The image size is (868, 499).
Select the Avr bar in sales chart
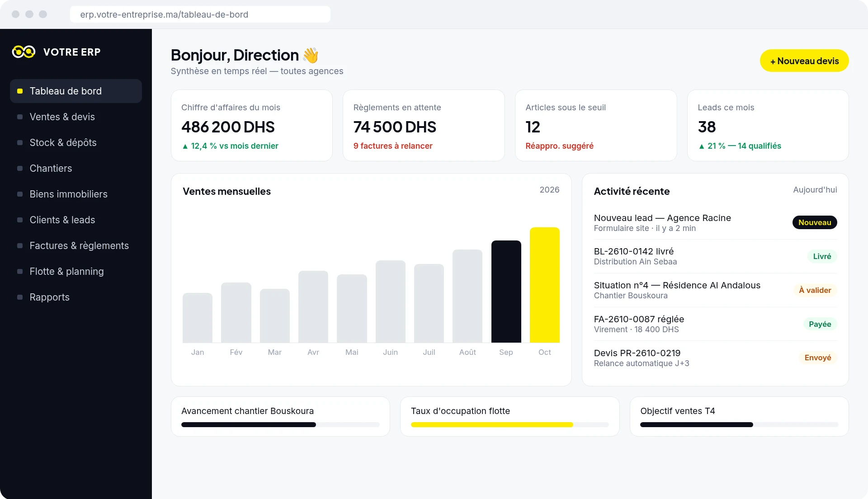313,306
